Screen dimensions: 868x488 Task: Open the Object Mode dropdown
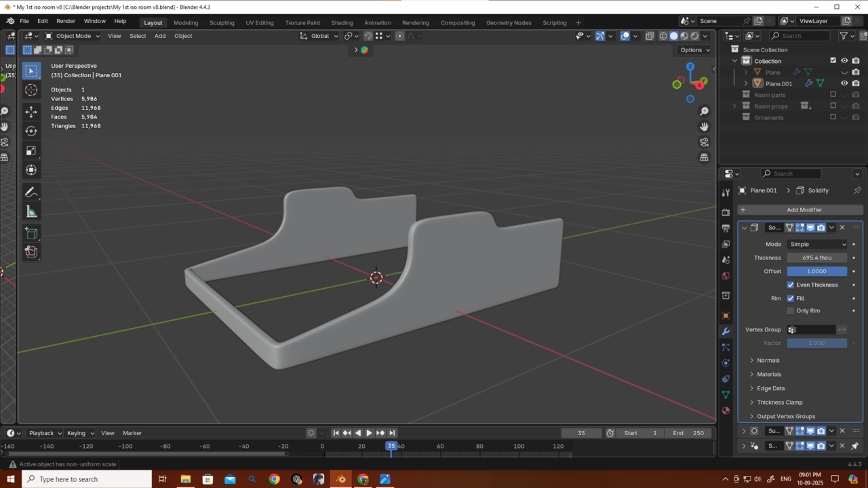[x=73, y=36]
